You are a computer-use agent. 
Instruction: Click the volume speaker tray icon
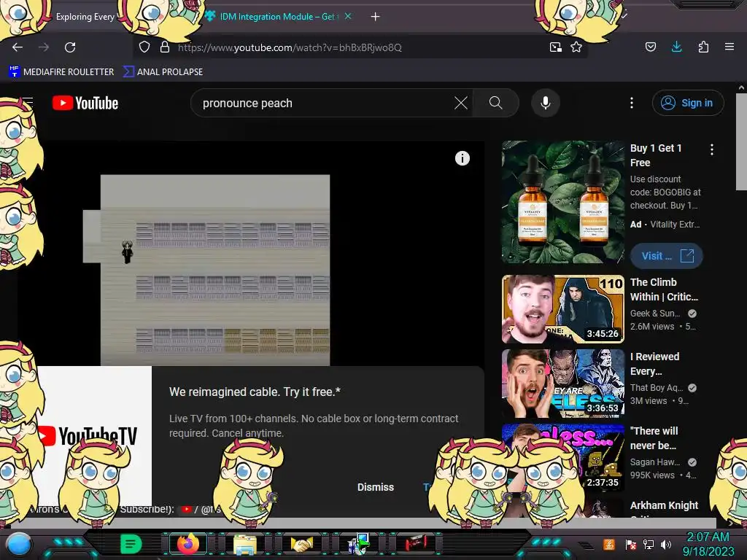point(666,544)
